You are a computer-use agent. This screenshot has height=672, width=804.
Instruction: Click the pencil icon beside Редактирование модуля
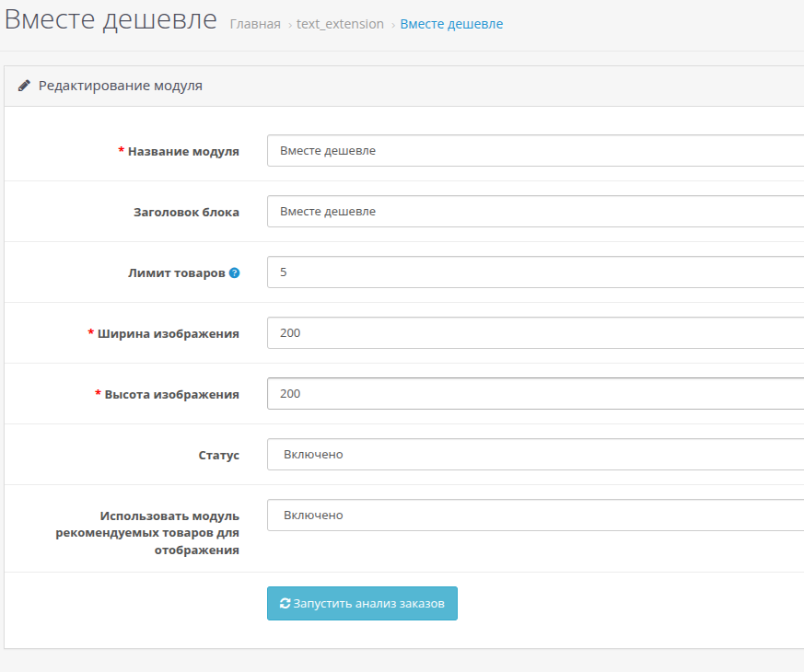pyautogui.click(x=25, y=86)
